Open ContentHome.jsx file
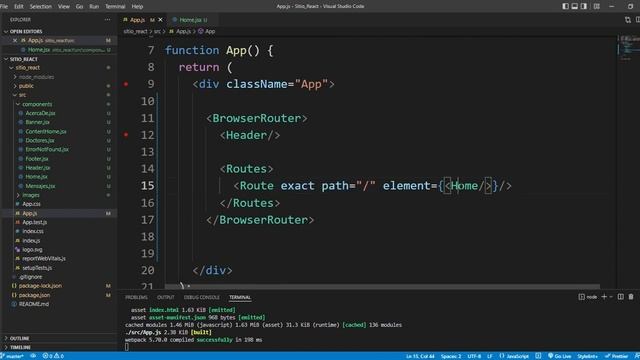640x360 pixels. tap(45, 131)
